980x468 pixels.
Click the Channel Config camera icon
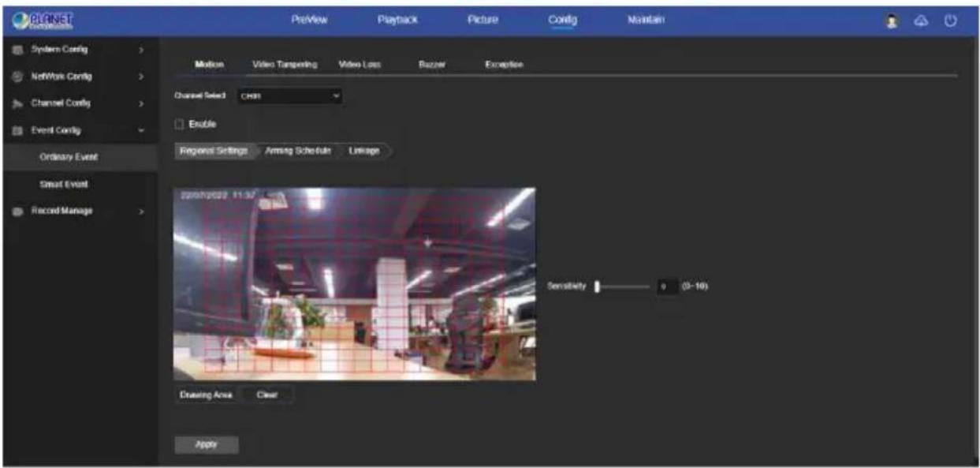(17, 103)
